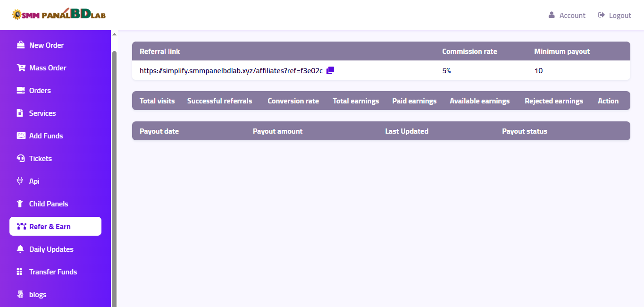Click the Payout status column header
This screenshot has width=644, height=307.
tap(524, 131)
